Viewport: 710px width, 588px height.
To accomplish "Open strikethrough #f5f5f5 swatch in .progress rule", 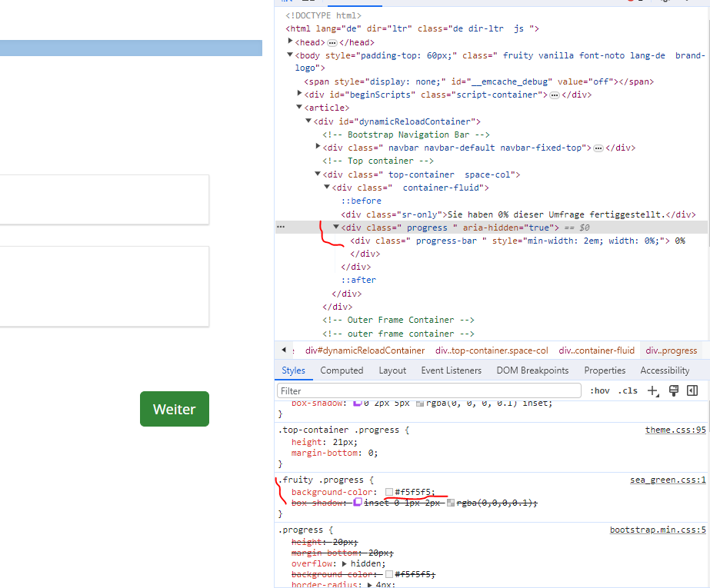I will point(389,574).
